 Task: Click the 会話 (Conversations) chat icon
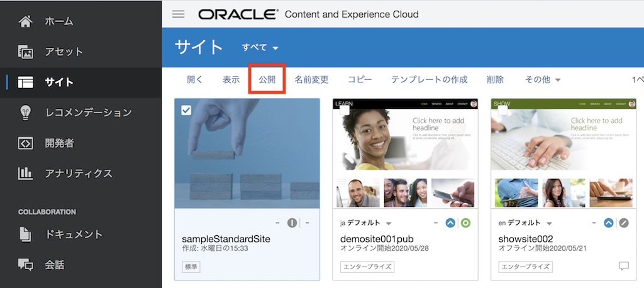(x=25, y=265)
